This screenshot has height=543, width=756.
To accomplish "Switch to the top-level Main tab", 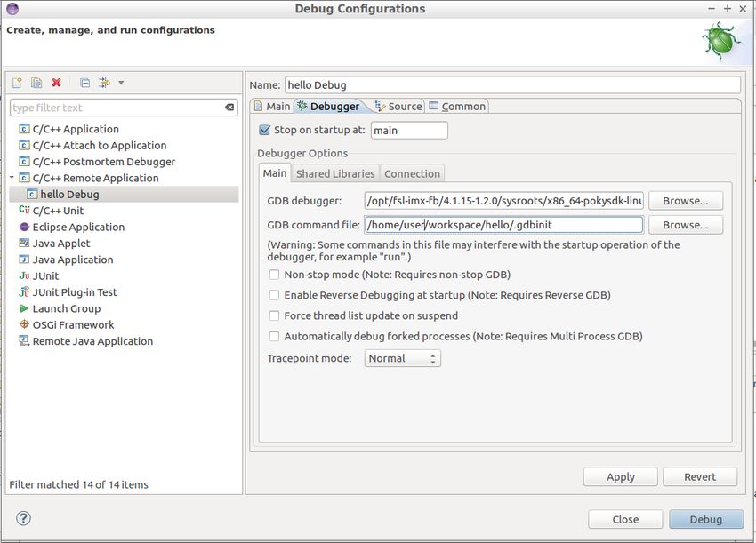I will pos(272,107).
